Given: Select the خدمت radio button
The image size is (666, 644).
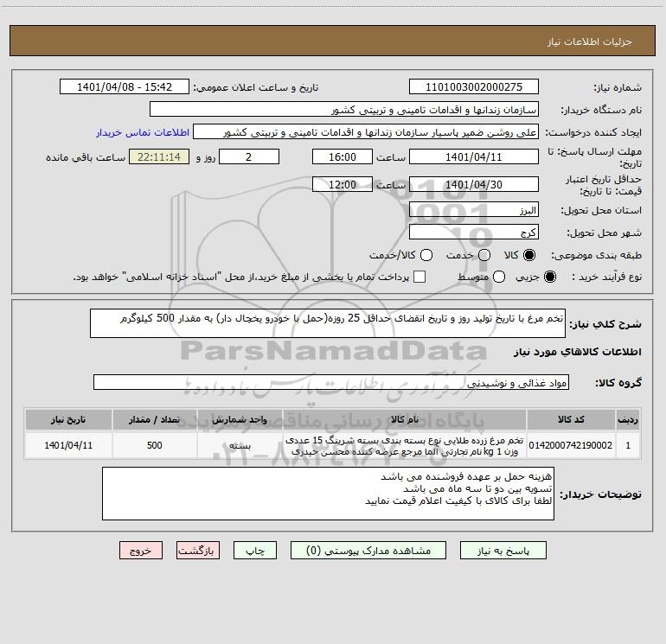Looking at the screenshot, I should point(484,255).
